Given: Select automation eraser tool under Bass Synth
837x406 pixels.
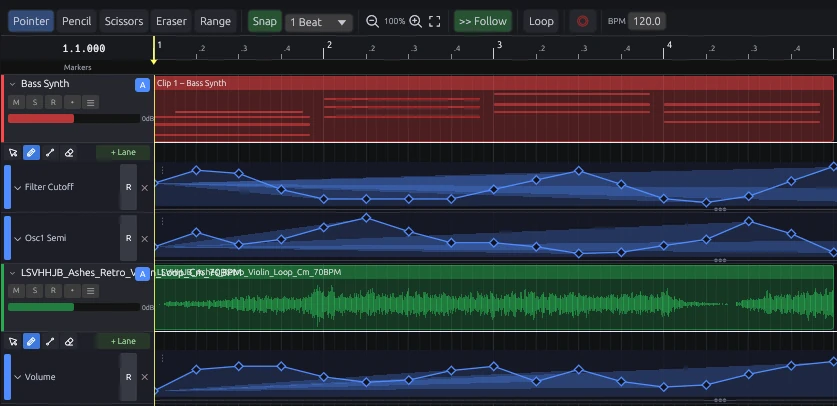Looking at the screenshot, I should (x=69, y=153).
